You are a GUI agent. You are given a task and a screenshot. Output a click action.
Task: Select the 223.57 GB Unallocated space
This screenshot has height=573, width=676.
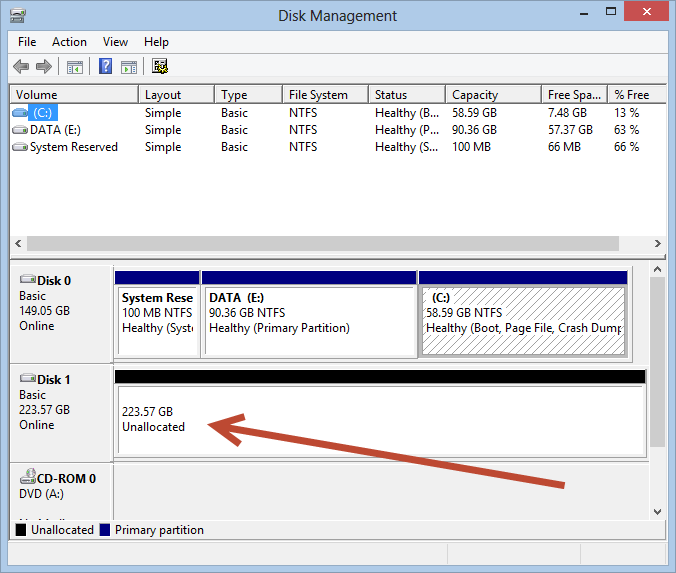coord(380,420)
